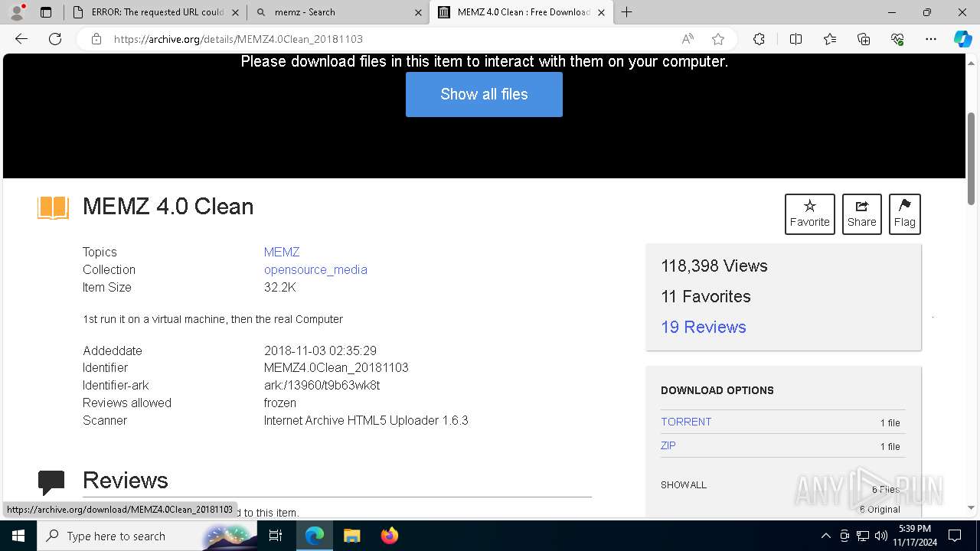Open the volume control in tray
Image resolution: width=980 pixels, height=551 pixels.
tap(881, 536)
